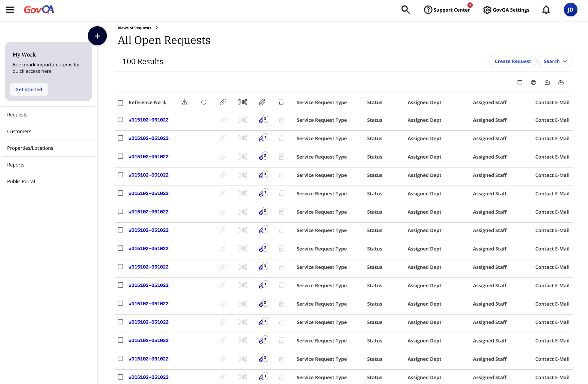Tick the select-all checkbox in the header

coord(120,103)
